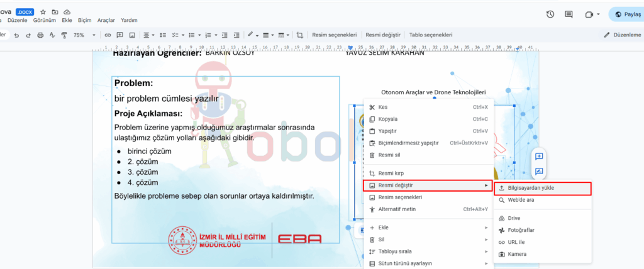Expand the Sil context menu item
The image size is (644, 269).
click(428, 239)
